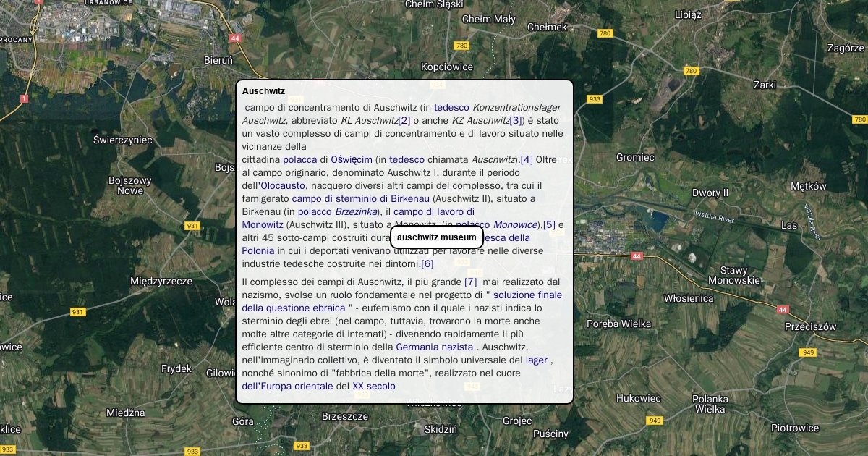Click the route 780 shield below Libiąż
The height and width of the screenshot is (456, 868).
click(691, 71)
